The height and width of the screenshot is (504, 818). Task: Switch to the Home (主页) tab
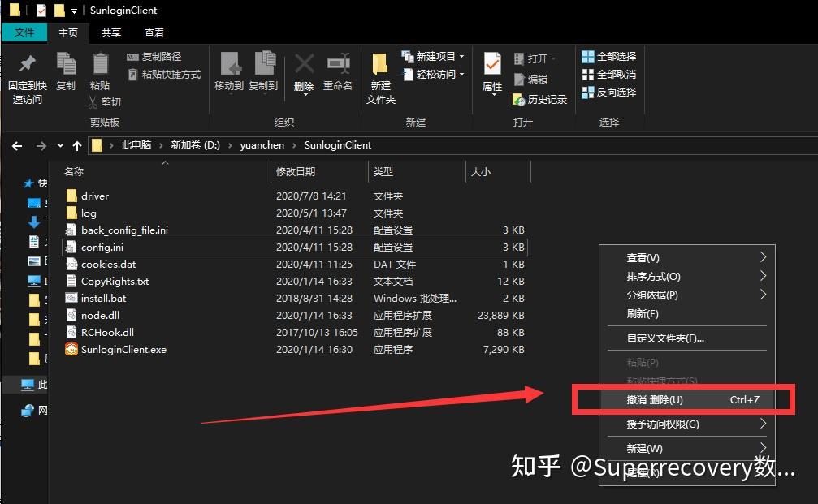pos(67,32)
